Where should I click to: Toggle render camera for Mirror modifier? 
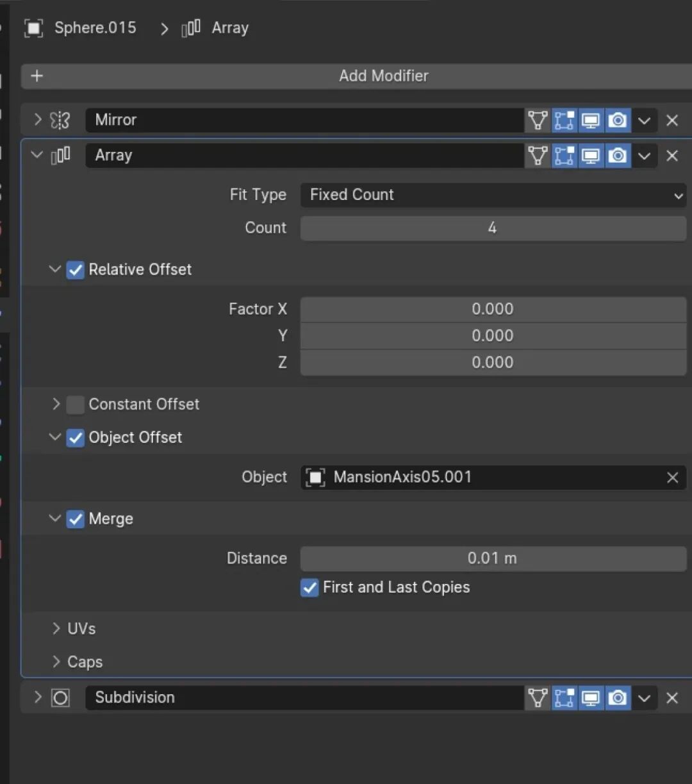tap(618, 120)
